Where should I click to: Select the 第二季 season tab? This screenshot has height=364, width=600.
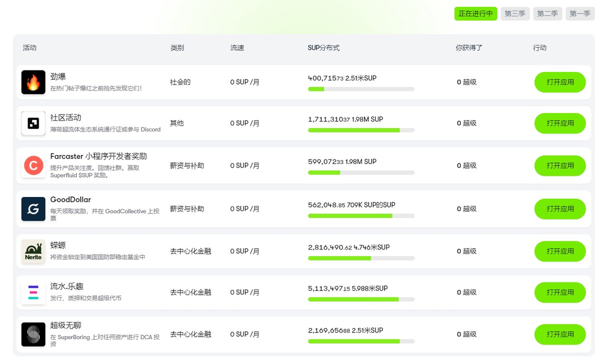(x=547, y=14)
